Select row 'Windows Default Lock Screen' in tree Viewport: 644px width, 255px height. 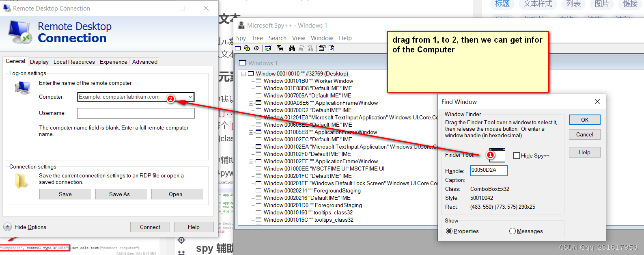coord(351,183)
